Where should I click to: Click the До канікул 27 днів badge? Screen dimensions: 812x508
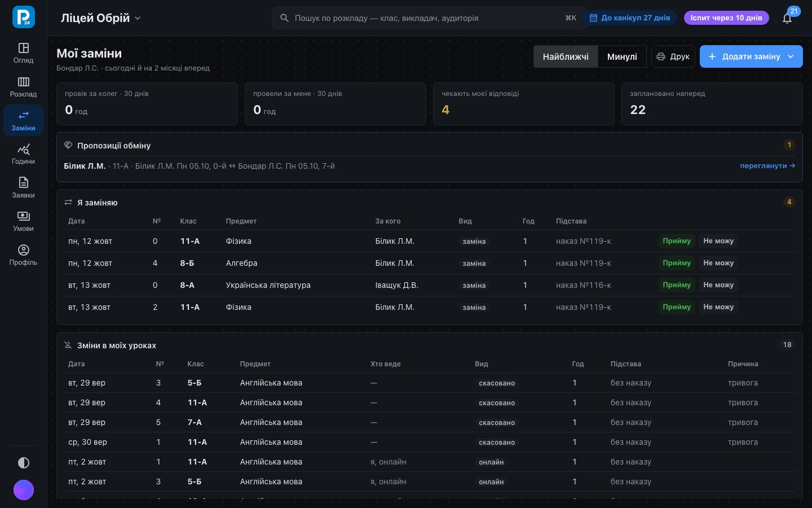(x=630, y=18)
